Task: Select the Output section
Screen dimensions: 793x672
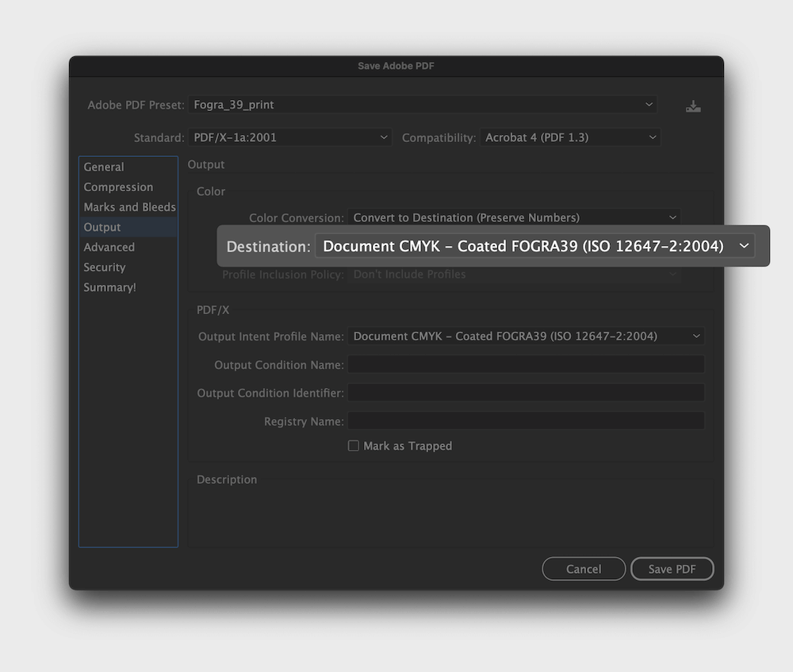Action: 128,227
